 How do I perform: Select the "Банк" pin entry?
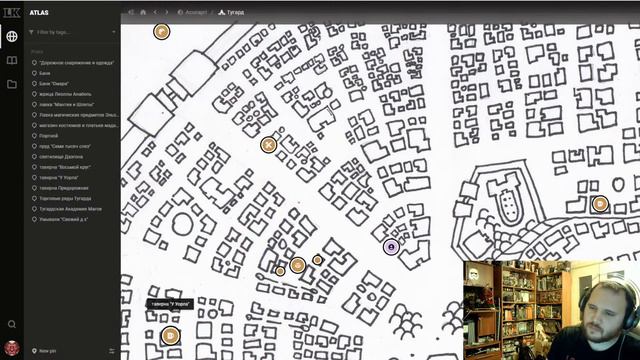click(x=42, y=73)
